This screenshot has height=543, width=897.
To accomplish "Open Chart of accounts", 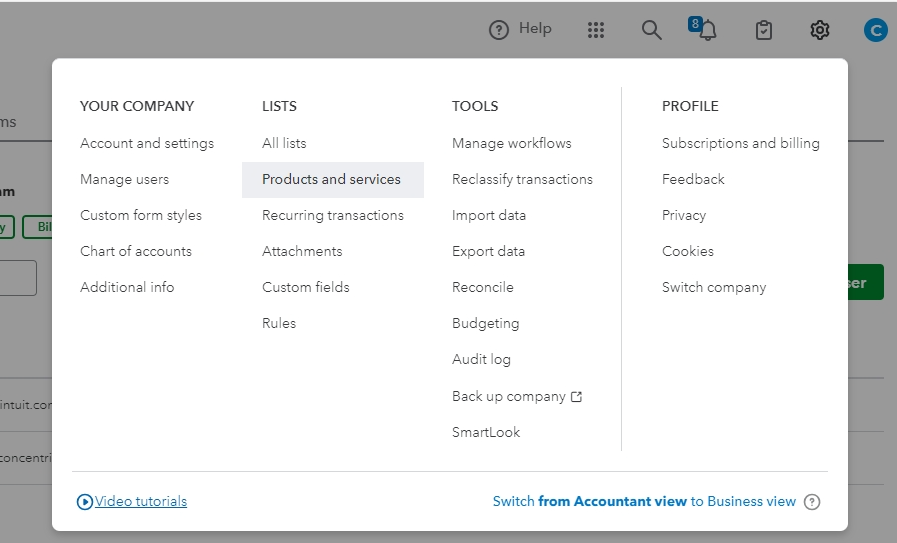I will tap(136, 251).
